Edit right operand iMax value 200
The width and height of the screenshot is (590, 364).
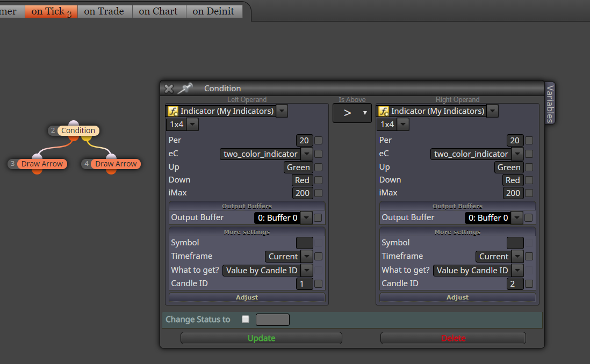[513, 193]
